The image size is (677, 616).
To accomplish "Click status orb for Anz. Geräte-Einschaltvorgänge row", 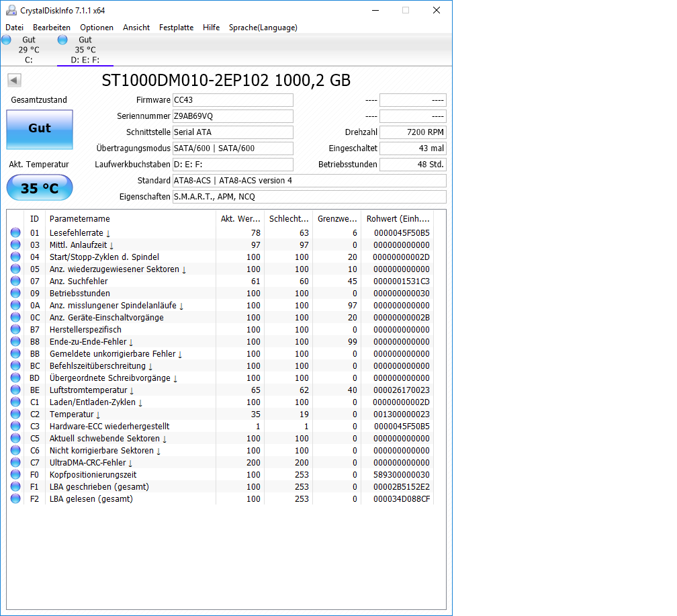I will 15,317.
